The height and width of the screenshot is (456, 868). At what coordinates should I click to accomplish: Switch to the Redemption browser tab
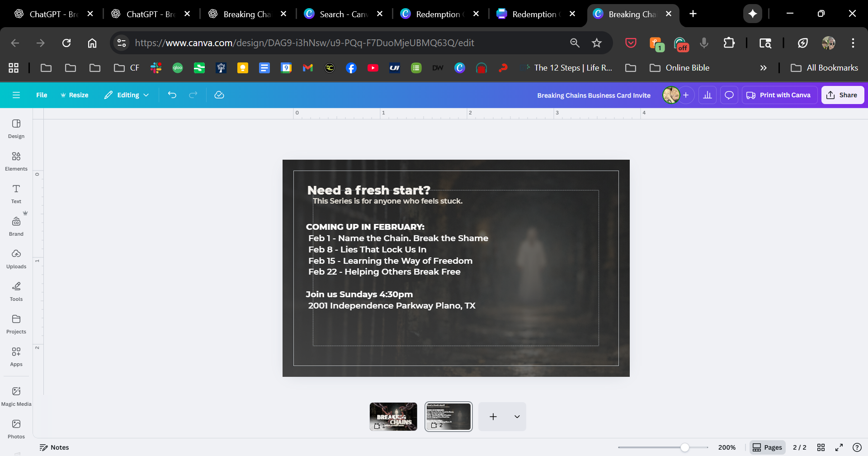[437, 14]
